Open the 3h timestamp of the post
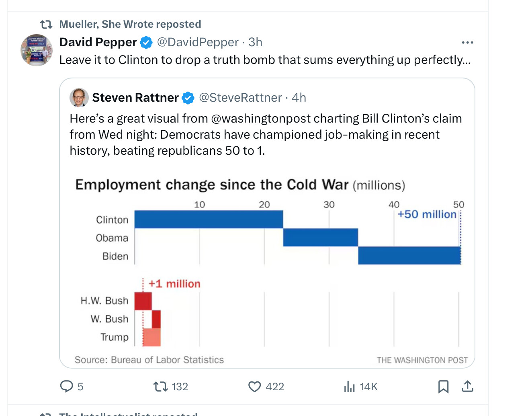Viewport: 532px width, 416px height. (255, 42)
